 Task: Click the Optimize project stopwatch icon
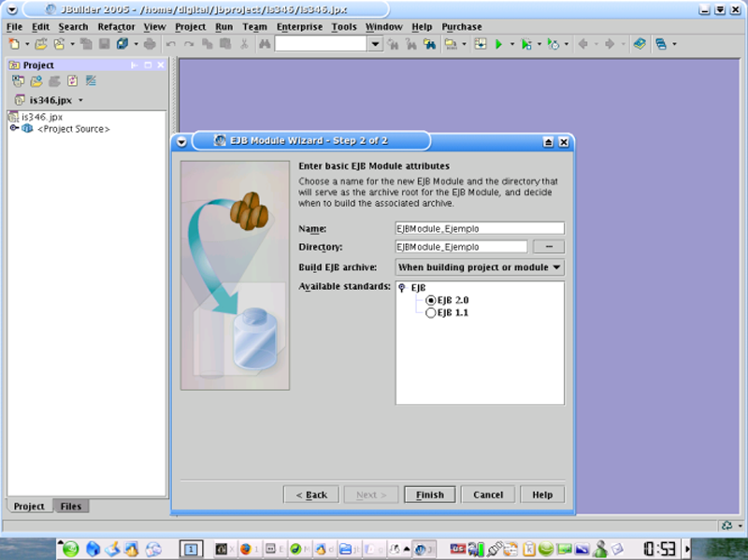pyautogui.click(x=553, y=44)
